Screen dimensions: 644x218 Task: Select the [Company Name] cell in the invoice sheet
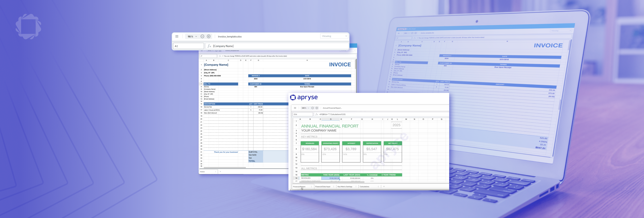tap(216, 65)
